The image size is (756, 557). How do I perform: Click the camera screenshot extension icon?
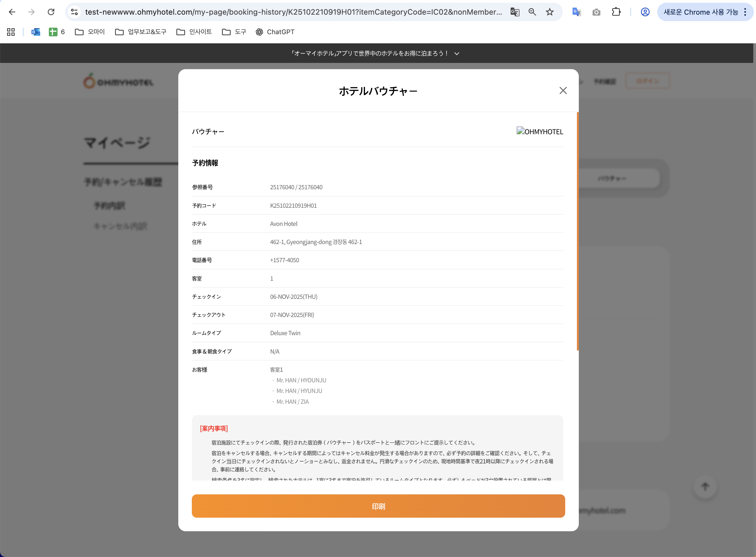point(596,12)
